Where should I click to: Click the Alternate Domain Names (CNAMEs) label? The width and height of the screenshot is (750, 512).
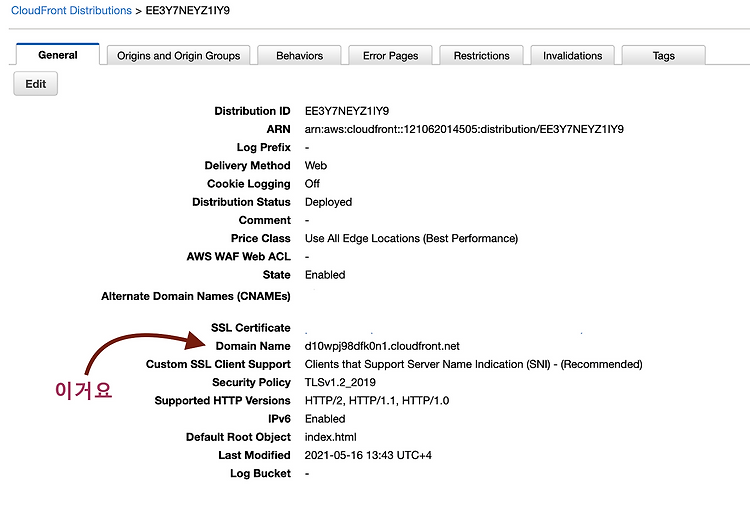(196, 296)
